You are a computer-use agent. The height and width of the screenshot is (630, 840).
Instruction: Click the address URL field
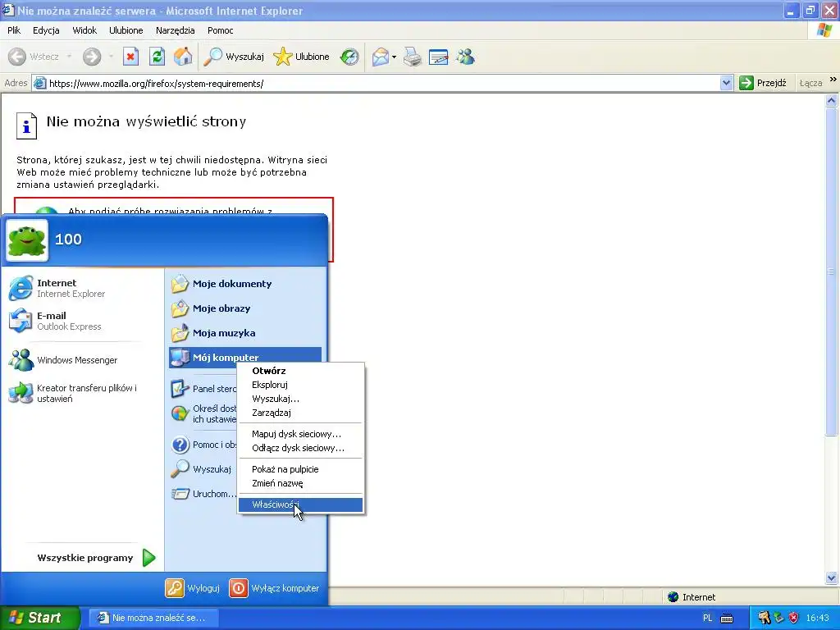coord(383,83)
